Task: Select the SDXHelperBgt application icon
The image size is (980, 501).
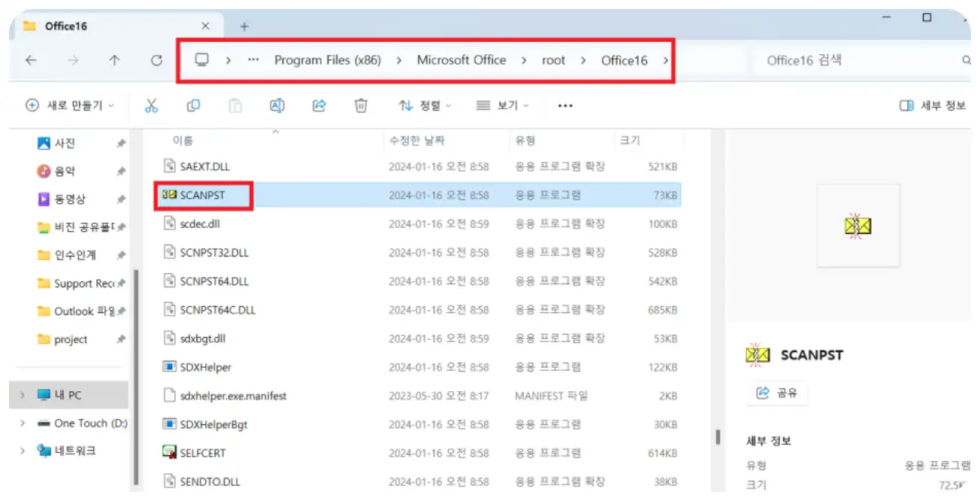Action: click(169, 424)
